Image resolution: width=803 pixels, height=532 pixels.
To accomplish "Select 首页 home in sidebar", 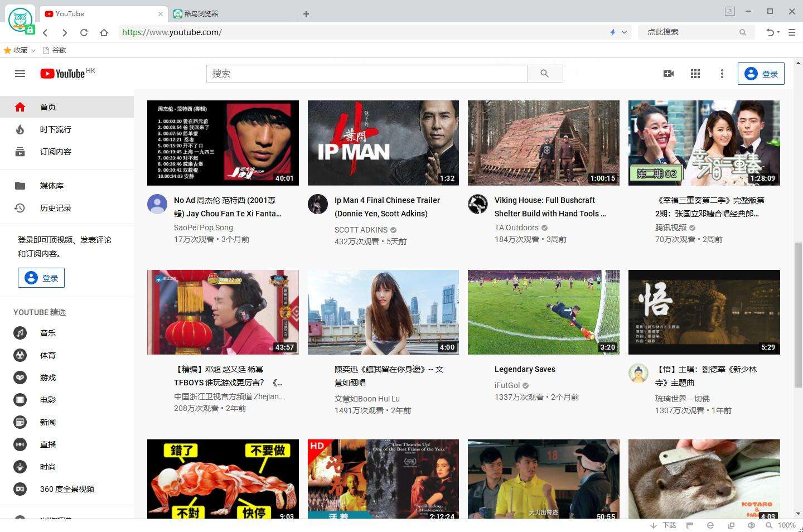I will click(x=67, y=107).
